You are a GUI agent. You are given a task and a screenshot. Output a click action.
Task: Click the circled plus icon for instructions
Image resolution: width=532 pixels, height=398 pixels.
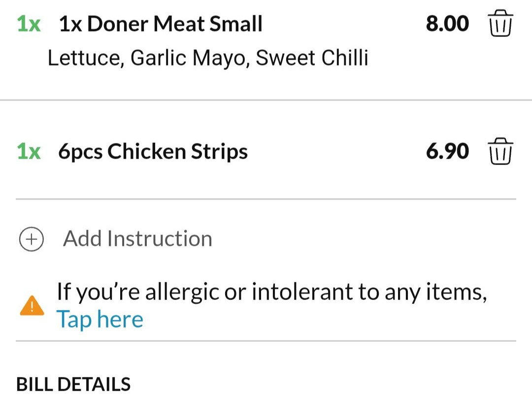[31, 239]
